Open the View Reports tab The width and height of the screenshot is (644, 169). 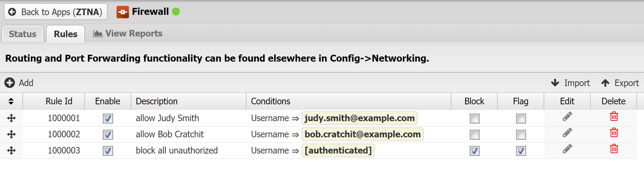tap(128, 33)
